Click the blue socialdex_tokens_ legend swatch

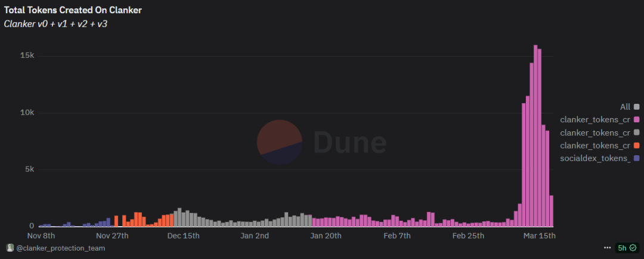click(x=636, y=158)
